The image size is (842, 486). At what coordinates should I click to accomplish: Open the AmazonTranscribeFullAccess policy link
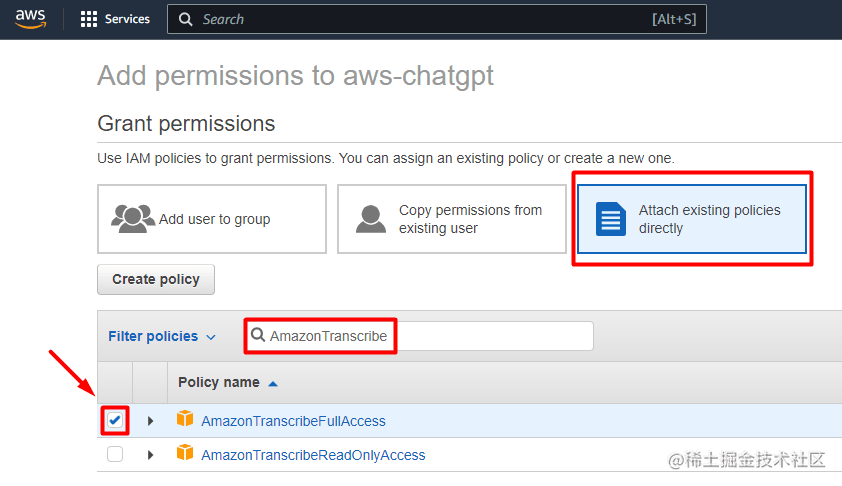point(293,421)
